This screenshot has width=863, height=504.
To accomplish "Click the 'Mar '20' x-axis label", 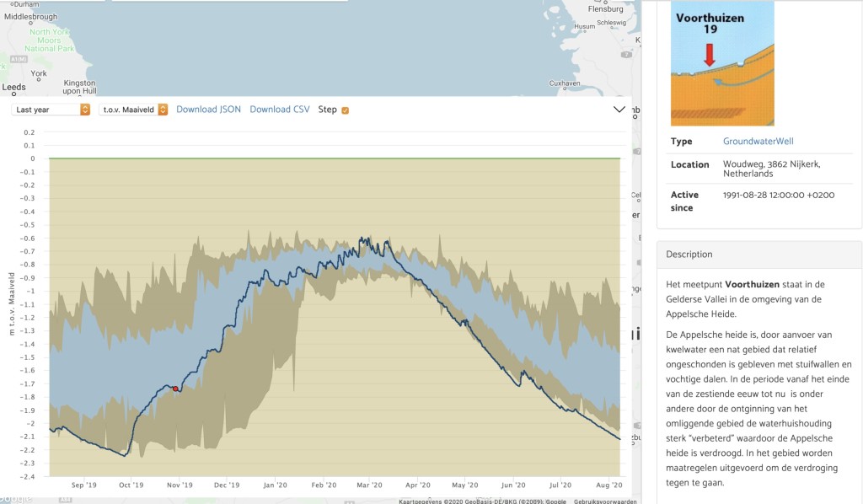I will click(369, 485).
